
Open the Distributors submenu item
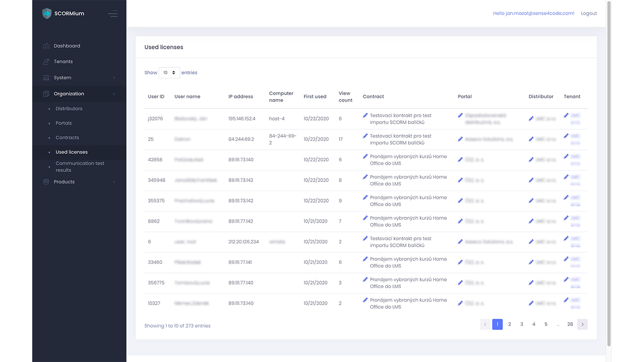click(69, 109)
